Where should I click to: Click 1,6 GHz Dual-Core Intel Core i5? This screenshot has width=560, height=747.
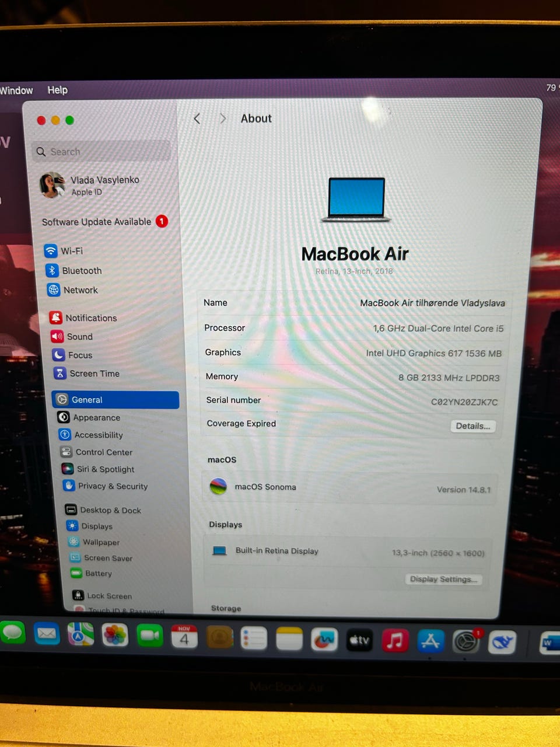(x=438, y=329)
